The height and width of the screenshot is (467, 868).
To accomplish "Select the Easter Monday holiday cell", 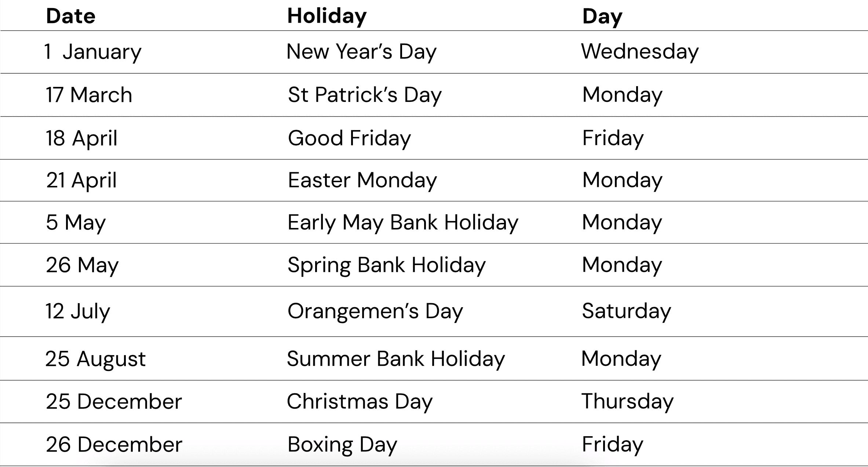I will [362, 180].
